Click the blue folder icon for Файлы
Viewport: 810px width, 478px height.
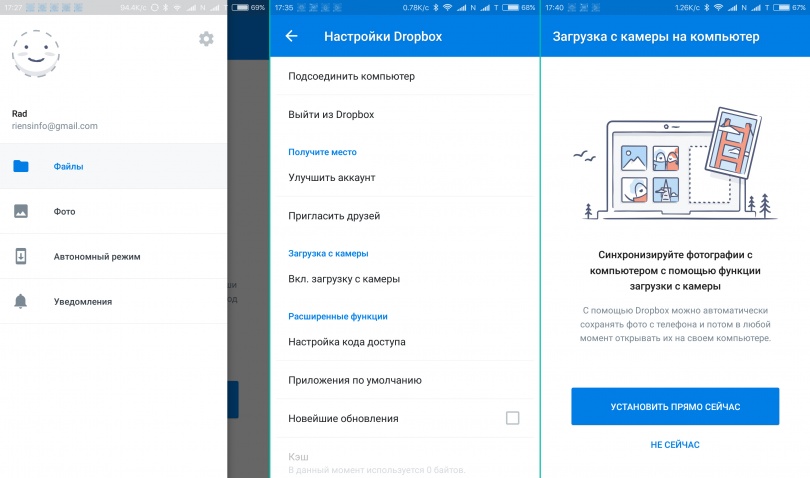tap(21, 166)
